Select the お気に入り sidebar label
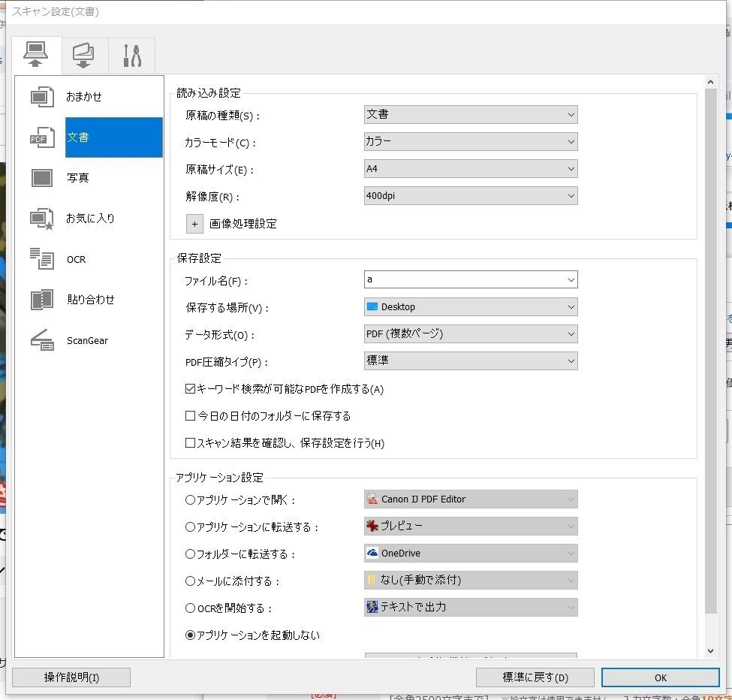Image resolution: width=732 pixels, height=700 pixels. [90, 219]
